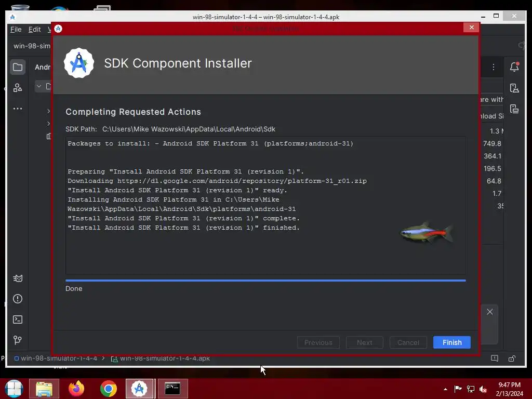
Task: Click the network tray icon
Action: tap(471, 389)
